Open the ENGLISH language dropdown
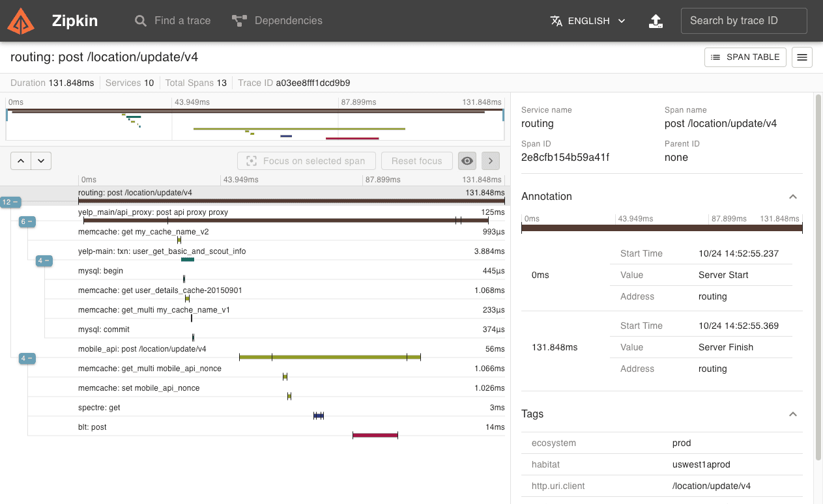823x504 pixels. pos(587,20)
